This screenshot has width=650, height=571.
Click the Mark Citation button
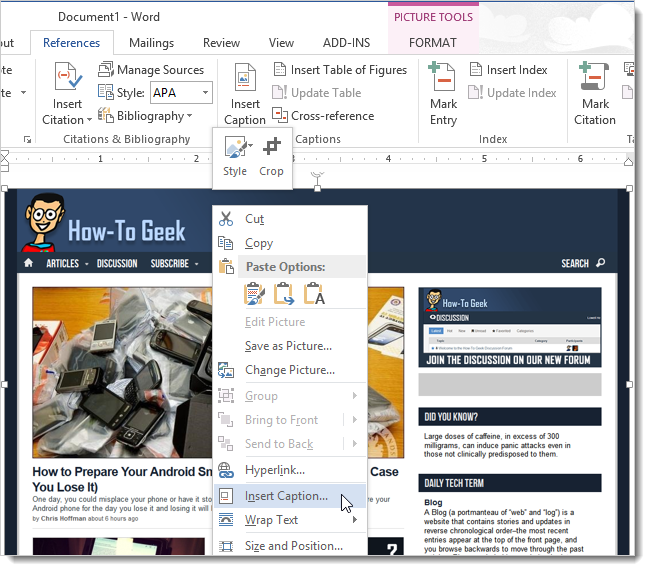tap(594, 94)
